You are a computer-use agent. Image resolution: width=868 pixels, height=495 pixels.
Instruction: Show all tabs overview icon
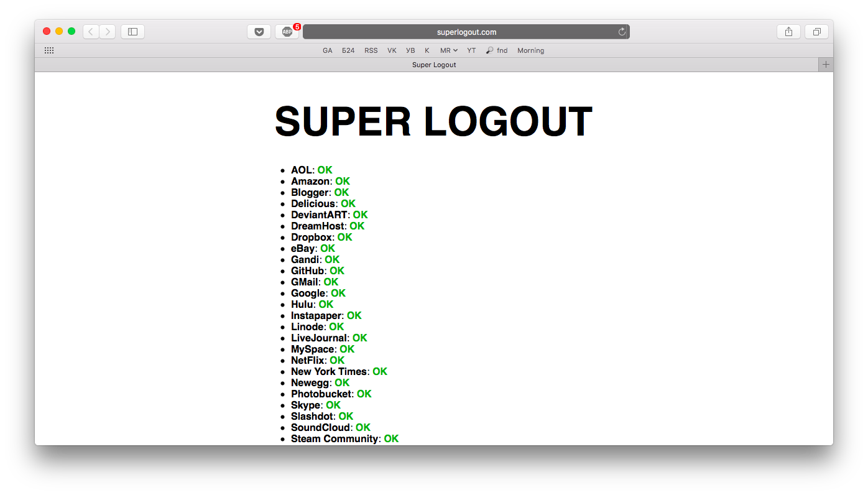click(x=816, y=32)
